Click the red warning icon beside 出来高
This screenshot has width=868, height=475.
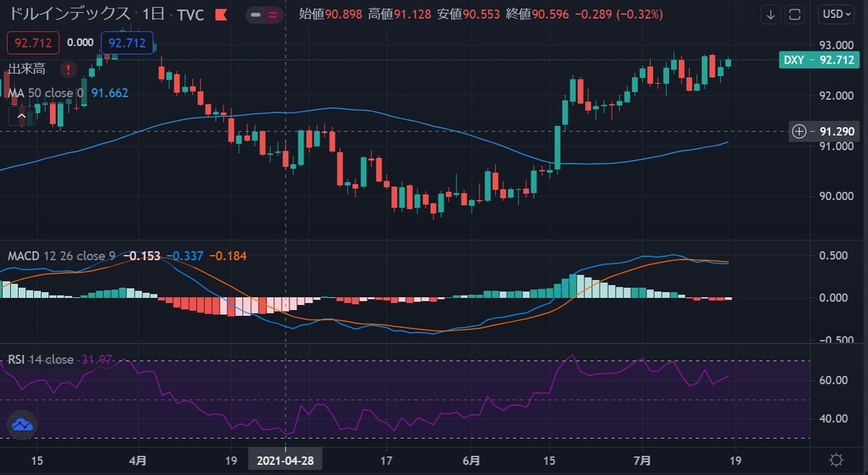68,69
